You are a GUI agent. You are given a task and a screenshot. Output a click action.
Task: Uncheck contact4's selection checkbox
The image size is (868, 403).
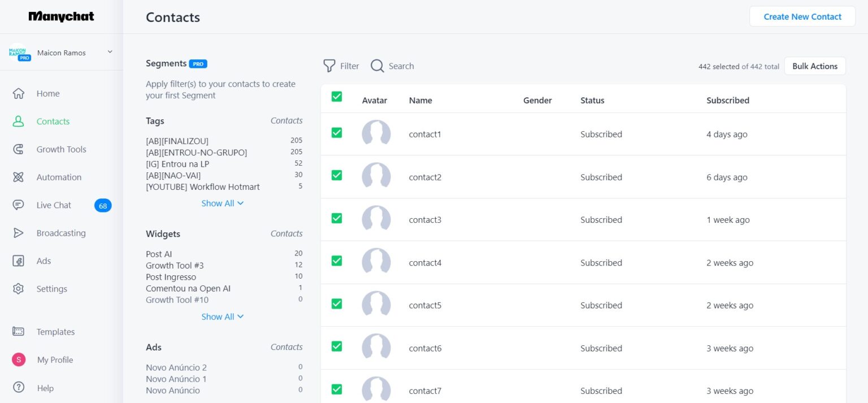click(x=336, y=262)
